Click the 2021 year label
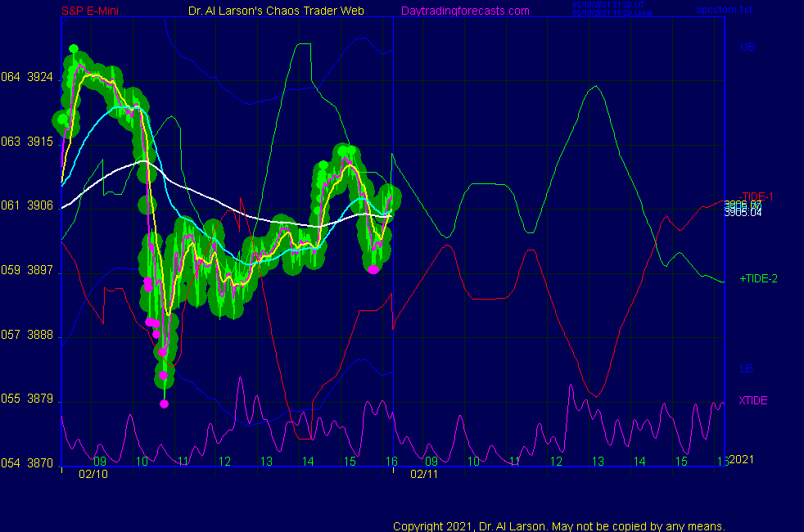The height and width of the screenshot is (532, 804). point(742,459)
